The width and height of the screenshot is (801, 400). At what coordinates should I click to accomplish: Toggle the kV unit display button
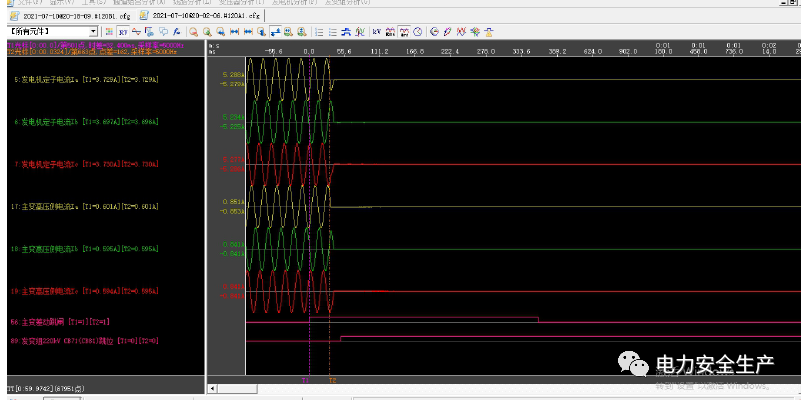tap(377, 32)
